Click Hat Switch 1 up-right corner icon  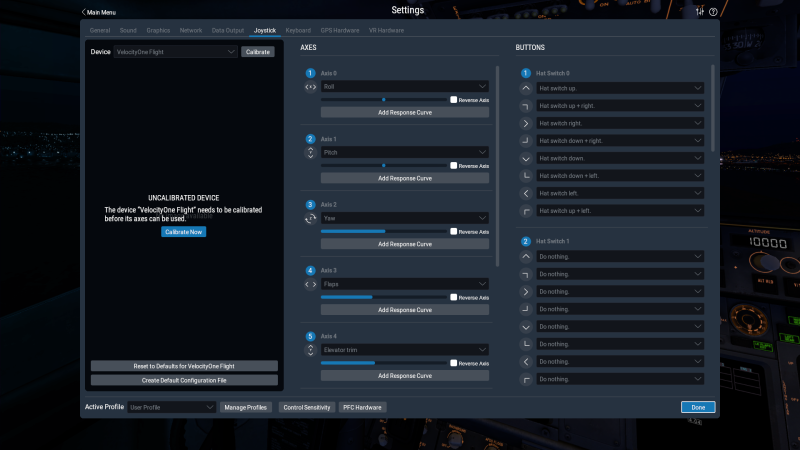point(526,274)
